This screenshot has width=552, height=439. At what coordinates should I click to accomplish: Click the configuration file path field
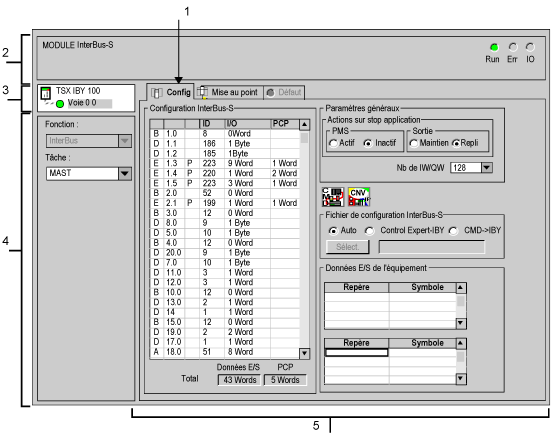[432, 247]
